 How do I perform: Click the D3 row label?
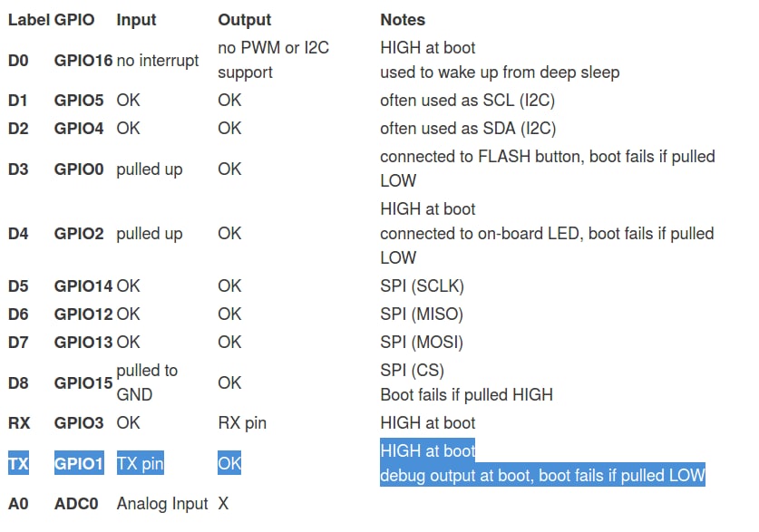click(x=18, y=169)
